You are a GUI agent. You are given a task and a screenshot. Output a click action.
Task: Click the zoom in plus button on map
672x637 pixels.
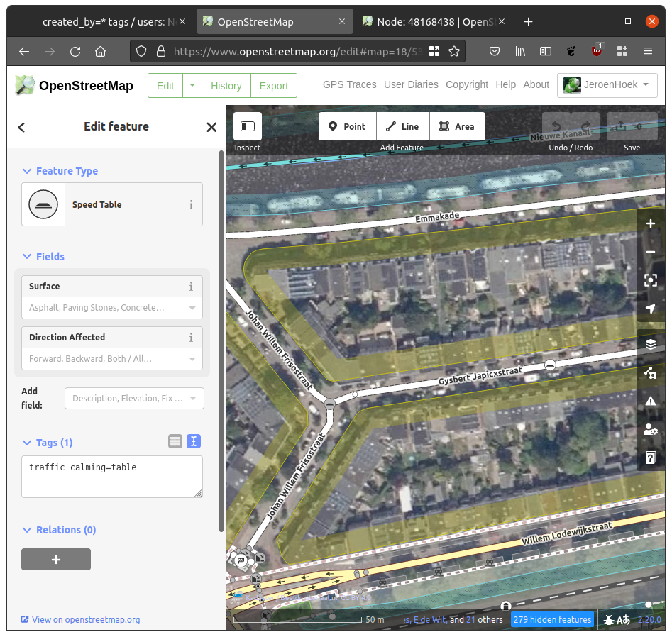[x=650, y=224]
